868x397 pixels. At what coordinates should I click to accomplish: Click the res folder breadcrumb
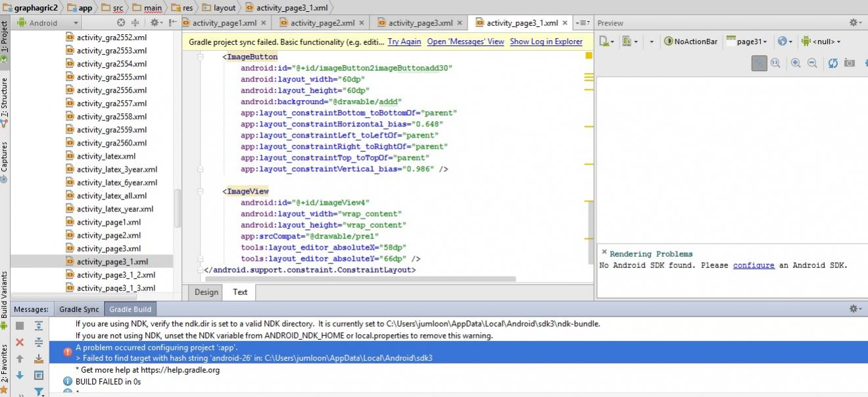(x=183, y=8)
